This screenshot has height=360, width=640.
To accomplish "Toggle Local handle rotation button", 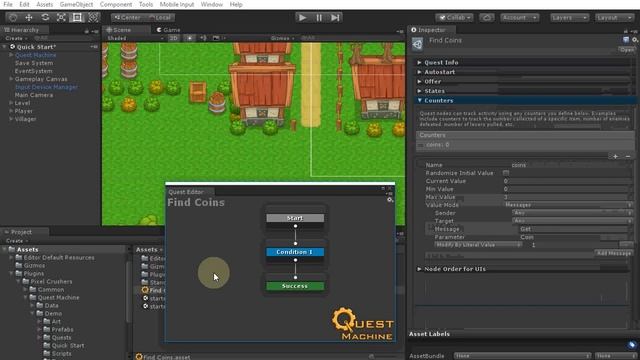I will pos(160,18).
